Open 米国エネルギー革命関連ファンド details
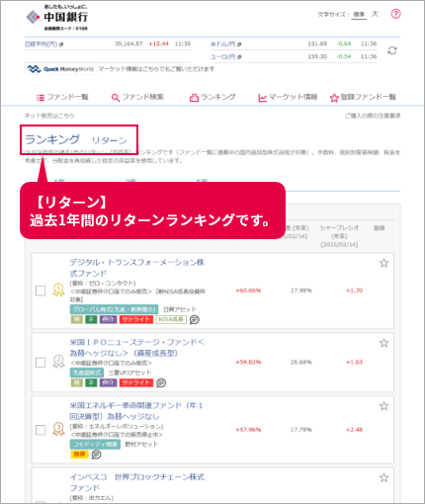The height and width of the screenshot is (504, 425). point(136,411)
